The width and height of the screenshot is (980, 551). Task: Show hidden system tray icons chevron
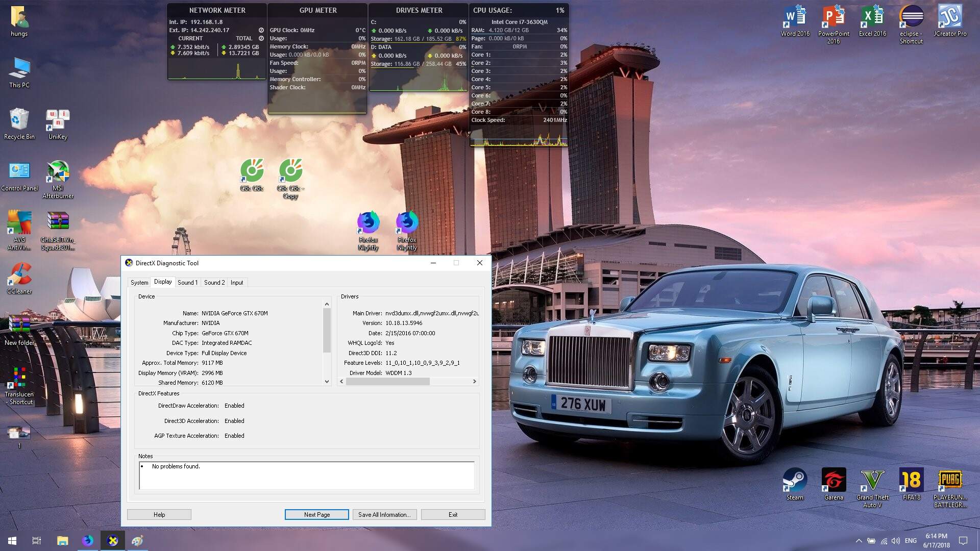click(x=859, y=541)
